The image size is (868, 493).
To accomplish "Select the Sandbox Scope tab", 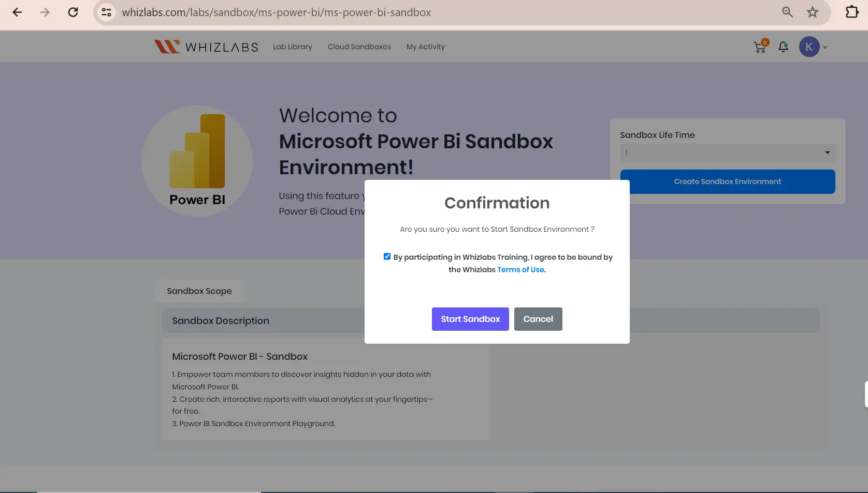I will point(199,291).
